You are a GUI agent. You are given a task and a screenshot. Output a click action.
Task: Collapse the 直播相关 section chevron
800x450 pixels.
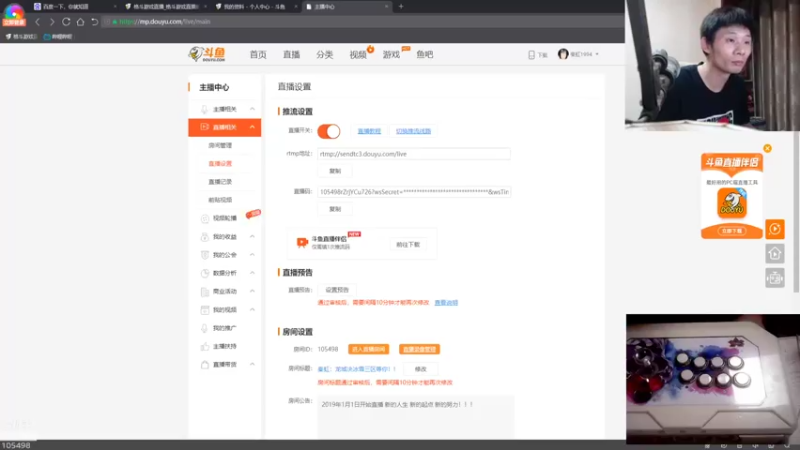[x=252, y=127]
